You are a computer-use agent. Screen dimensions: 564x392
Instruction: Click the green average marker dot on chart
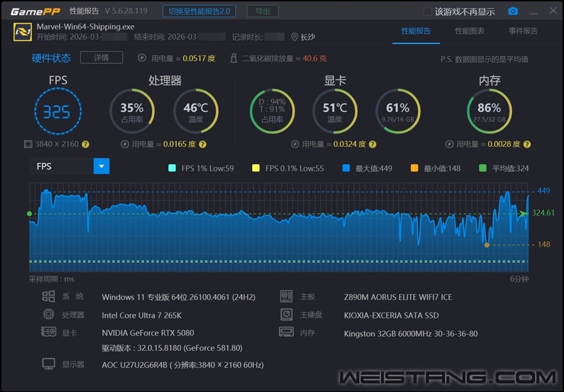[x=29, y=214]
